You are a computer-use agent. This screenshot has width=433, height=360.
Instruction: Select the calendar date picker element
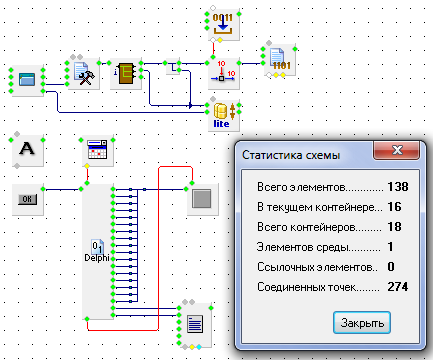click(98, 150)
